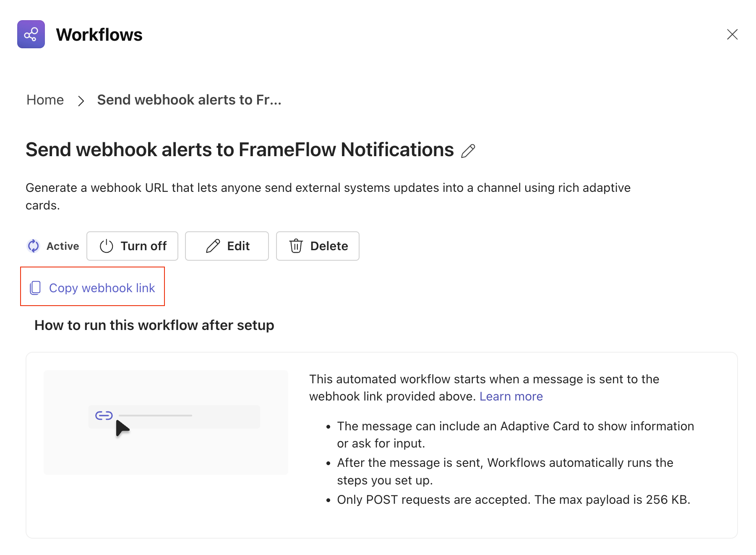756x555 pixels.
Task: Close the Workflows dialog with the X
Action: point(732,34)
